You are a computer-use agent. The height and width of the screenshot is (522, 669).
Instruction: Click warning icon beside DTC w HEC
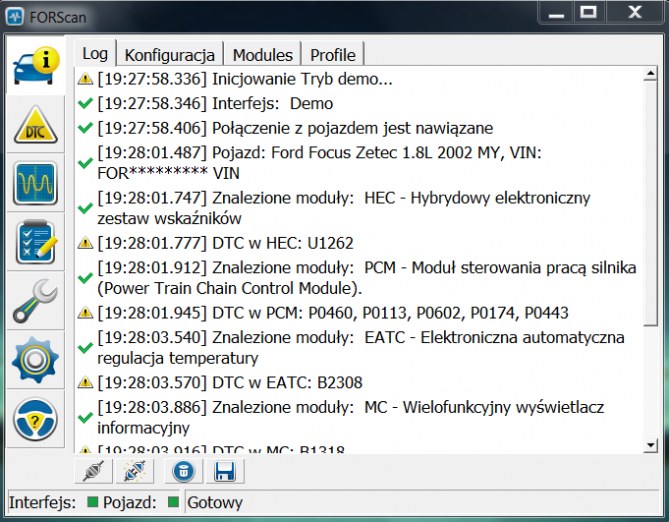(x=85, y=243)
